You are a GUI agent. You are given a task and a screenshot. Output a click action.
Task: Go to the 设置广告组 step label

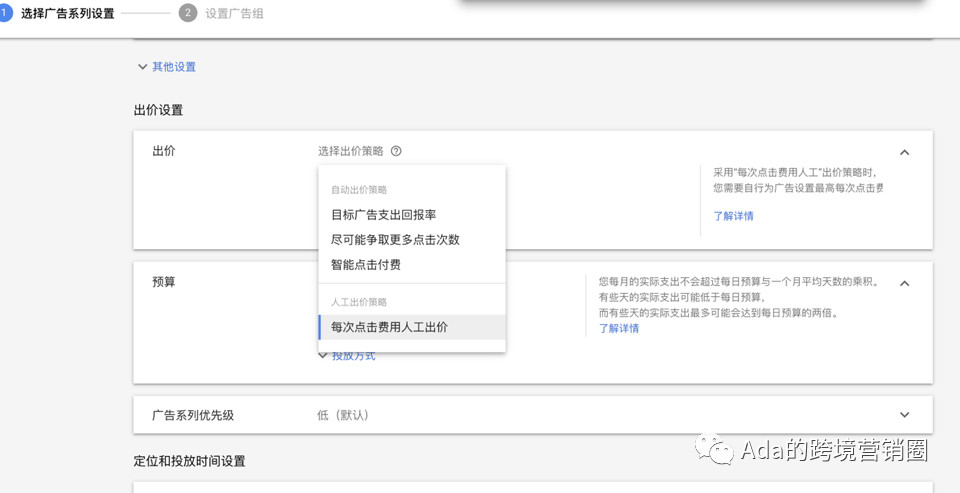coord(234,13)
